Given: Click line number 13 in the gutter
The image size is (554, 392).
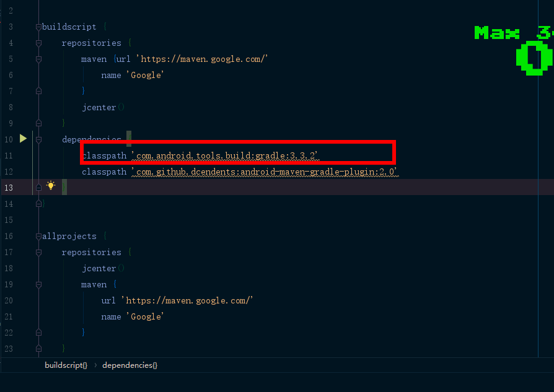Looking at the screenshot, I should (x=9, y=188).
